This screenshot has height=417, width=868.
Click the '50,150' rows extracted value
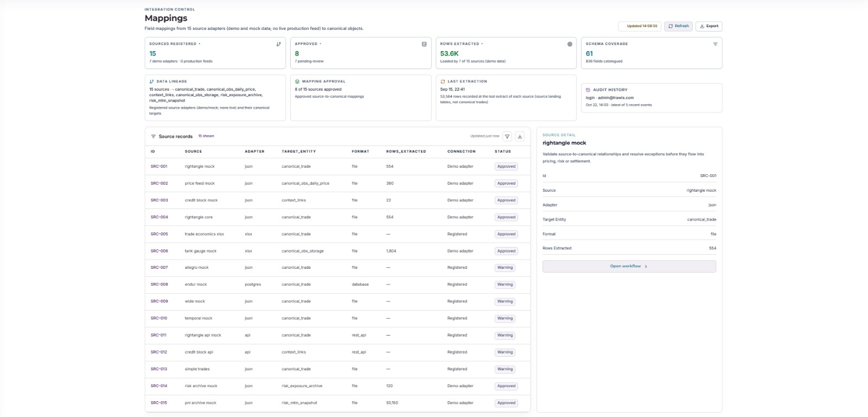[x=392, y=403]
